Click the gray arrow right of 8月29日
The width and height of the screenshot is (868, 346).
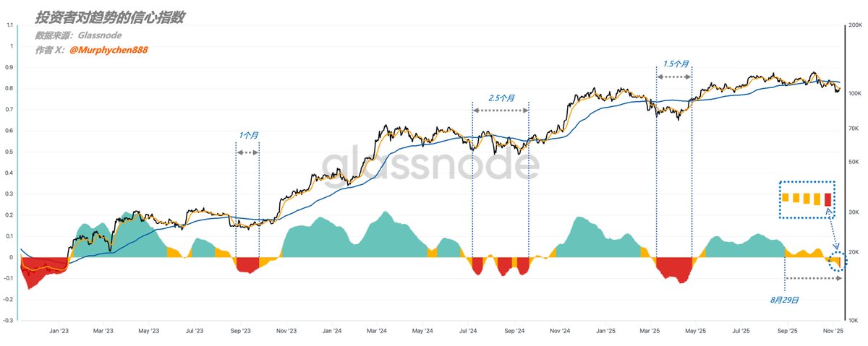tap(813, 278)
